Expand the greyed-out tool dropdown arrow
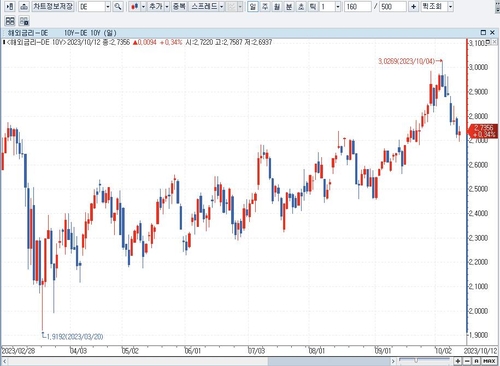This screenshot has width=500, height=366. 240,6
